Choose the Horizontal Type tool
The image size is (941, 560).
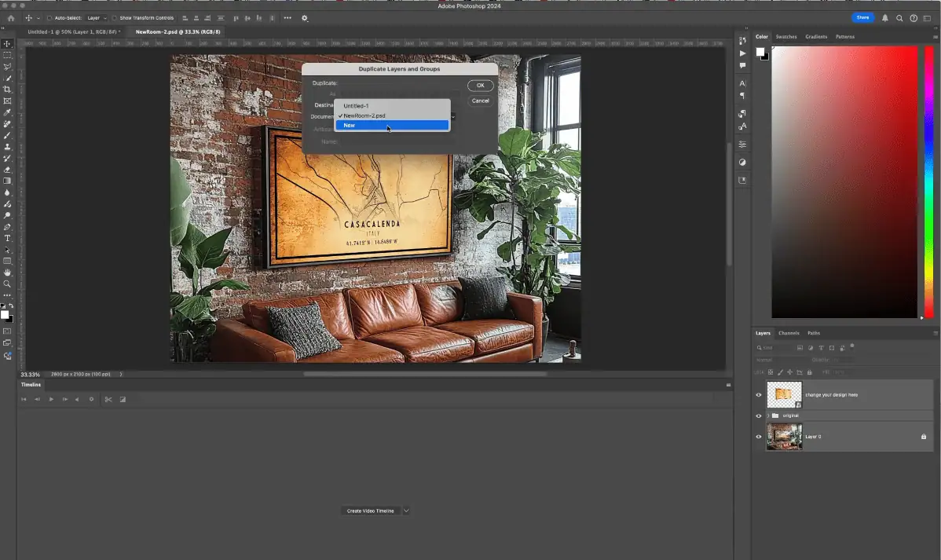(7, 238)
